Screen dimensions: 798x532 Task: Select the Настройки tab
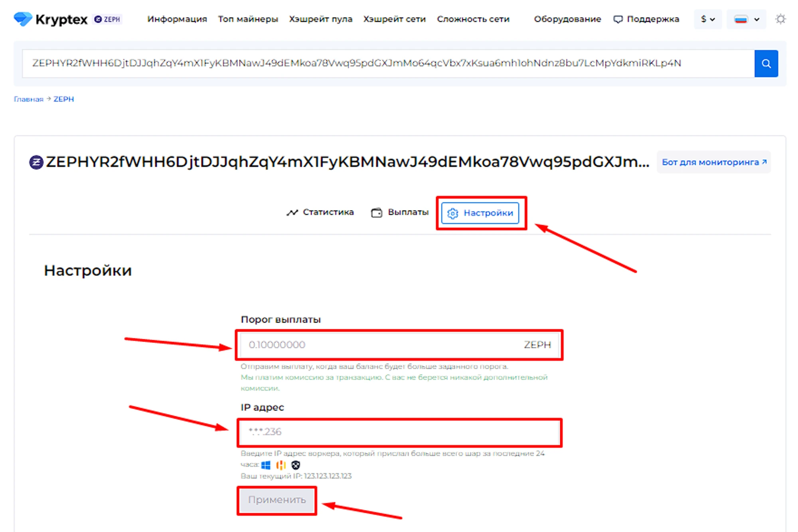(x=480, y=213)
